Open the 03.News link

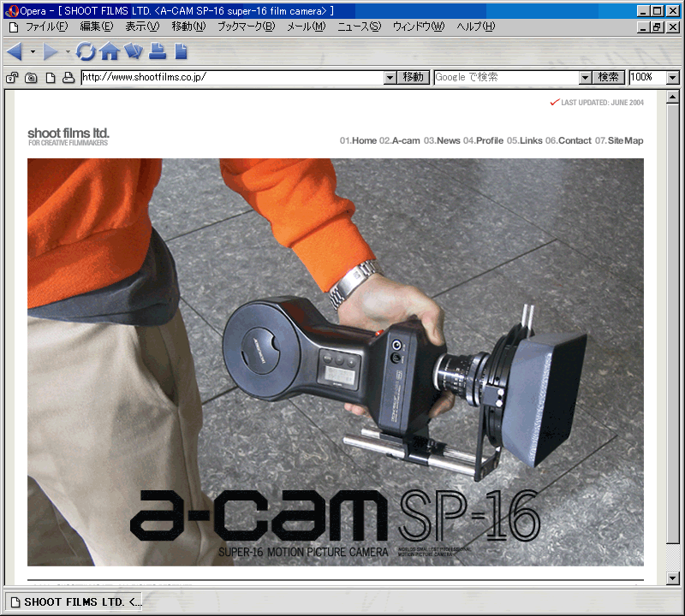click(x=442, y=140)
